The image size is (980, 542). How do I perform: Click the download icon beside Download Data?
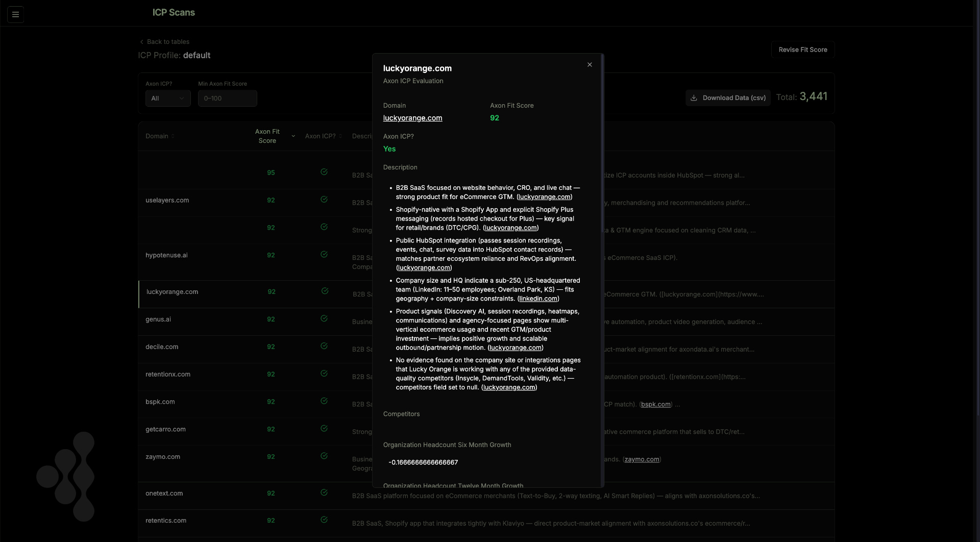[694, 98]
